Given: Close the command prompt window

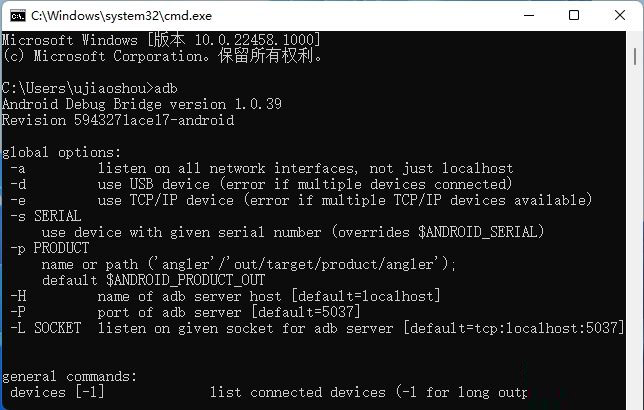Looking at the screenshot, I should (620, 15).
